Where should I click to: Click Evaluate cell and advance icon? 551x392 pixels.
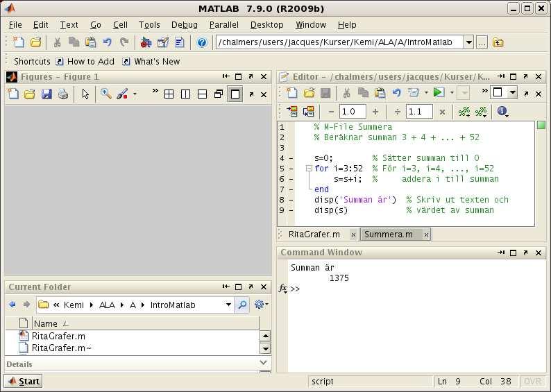pyautogui.click(x=309, y=111)
